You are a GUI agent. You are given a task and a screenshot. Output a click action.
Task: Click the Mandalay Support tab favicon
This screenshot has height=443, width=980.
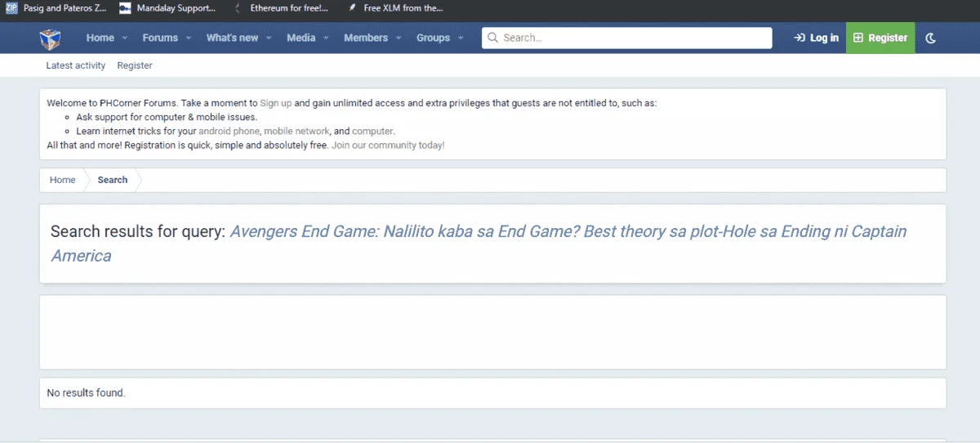(x=125, y=8)
